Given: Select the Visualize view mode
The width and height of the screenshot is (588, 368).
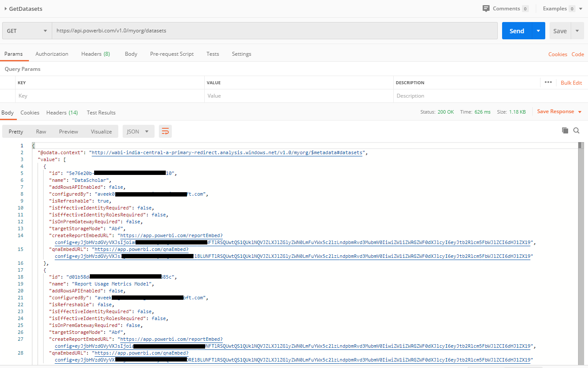Looking at the screenshot, I should coord(101,132).
